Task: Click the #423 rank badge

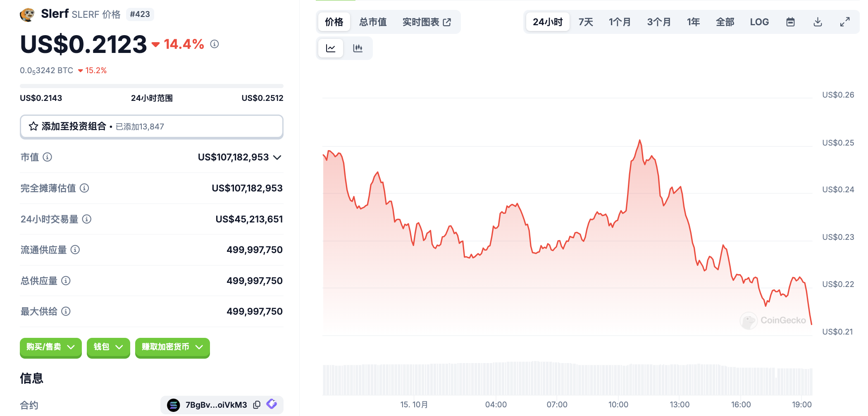Action: click(140, 14)
